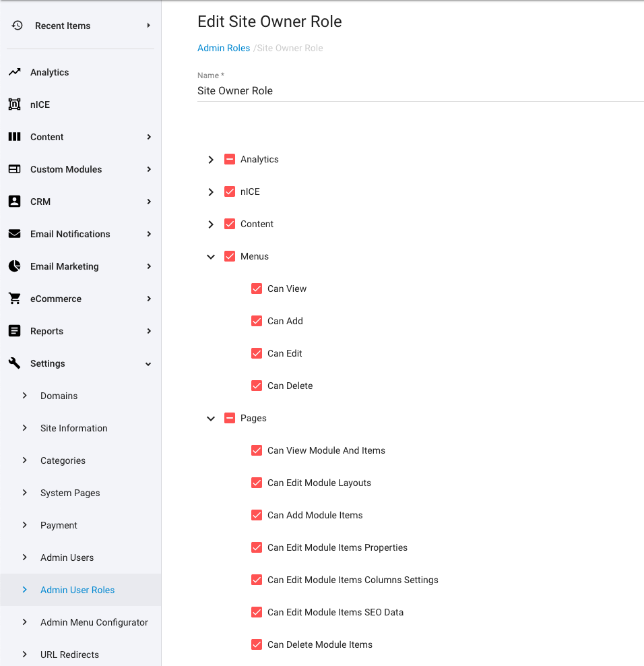
Task: Uncheck Can Edit Module Items Properties
Action: (x=257, y=547)
